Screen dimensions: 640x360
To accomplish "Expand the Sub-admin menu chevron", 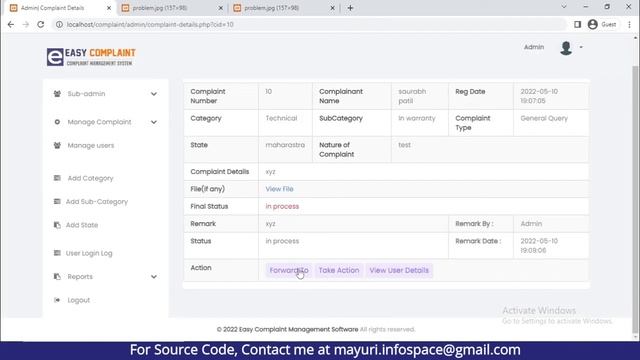I will coord(153,94).
